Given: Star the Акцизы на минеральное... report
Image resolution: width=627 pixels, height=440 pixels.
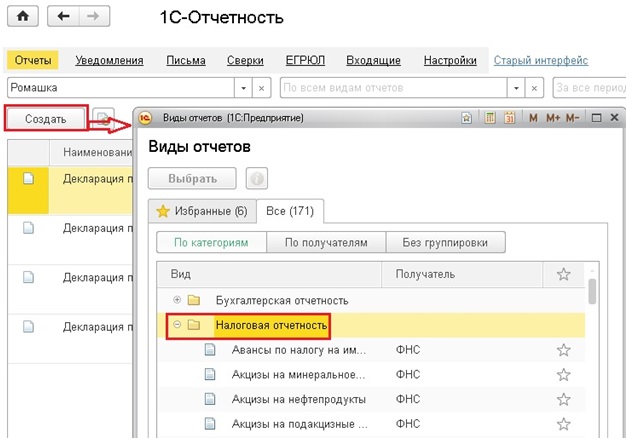Looking at the screenshot, I should (563, 375).
